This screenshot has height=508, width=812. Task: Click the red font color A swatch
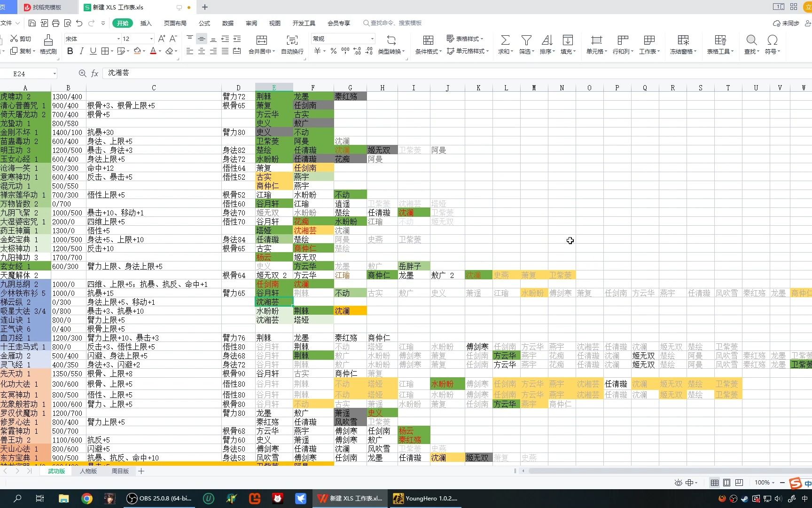click(x=153, y=51)
